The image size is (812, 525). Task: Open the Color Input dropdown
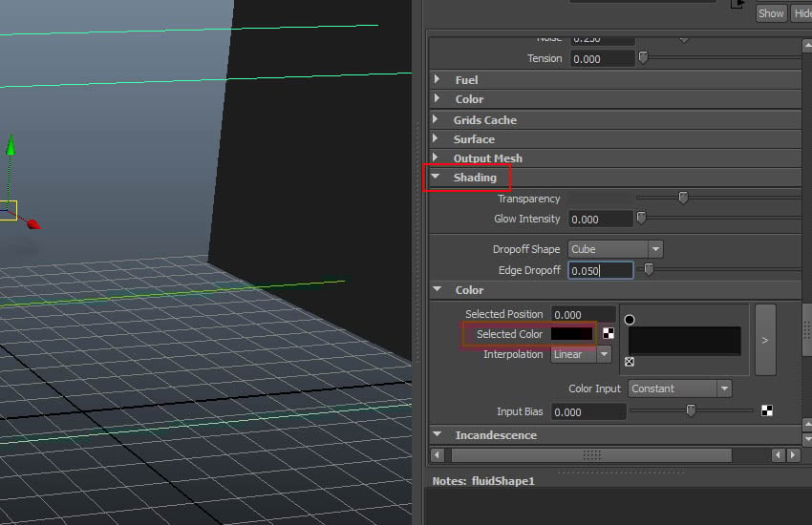tap(680, 388)
